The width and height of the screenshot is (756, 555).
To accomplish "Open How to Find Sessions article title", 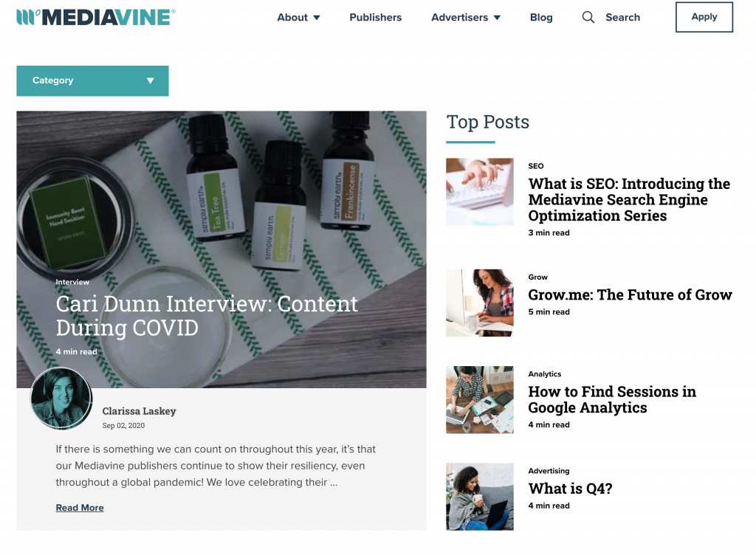I will point(612,399).
